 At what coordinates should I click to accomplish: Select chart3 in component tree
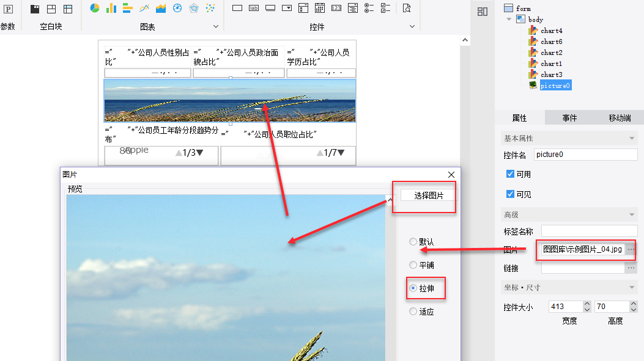[x=551, y=75]
